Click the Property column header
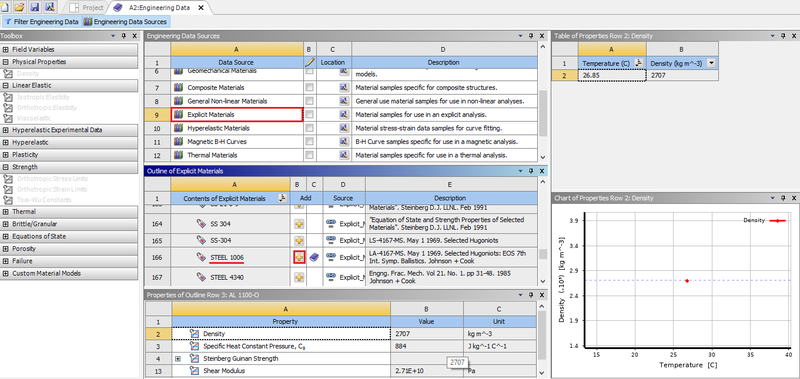Image resolution: width=800 pixels, height=379 pixels. pyautogui.click(x=281, y=322)
